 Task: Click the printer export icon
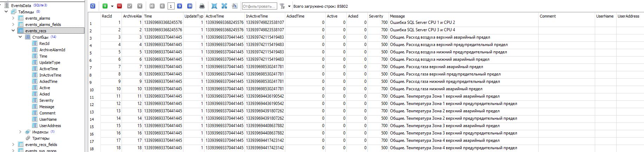coord(202,6)
